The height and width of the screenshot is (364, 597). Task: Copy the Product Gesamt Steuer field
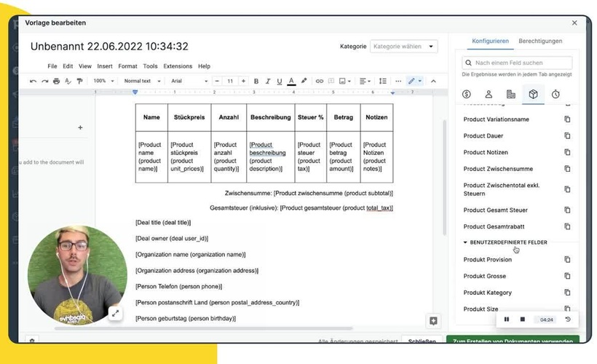567,210
